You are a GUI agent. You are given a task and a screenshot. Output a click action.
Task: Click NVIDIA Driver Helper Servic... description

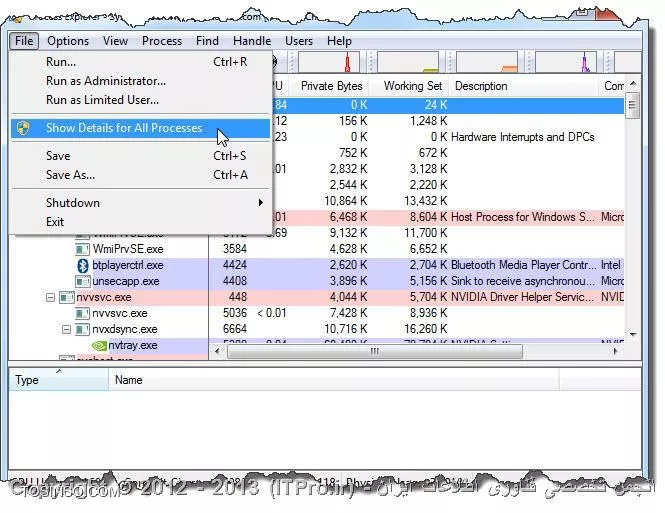(522, 297)
